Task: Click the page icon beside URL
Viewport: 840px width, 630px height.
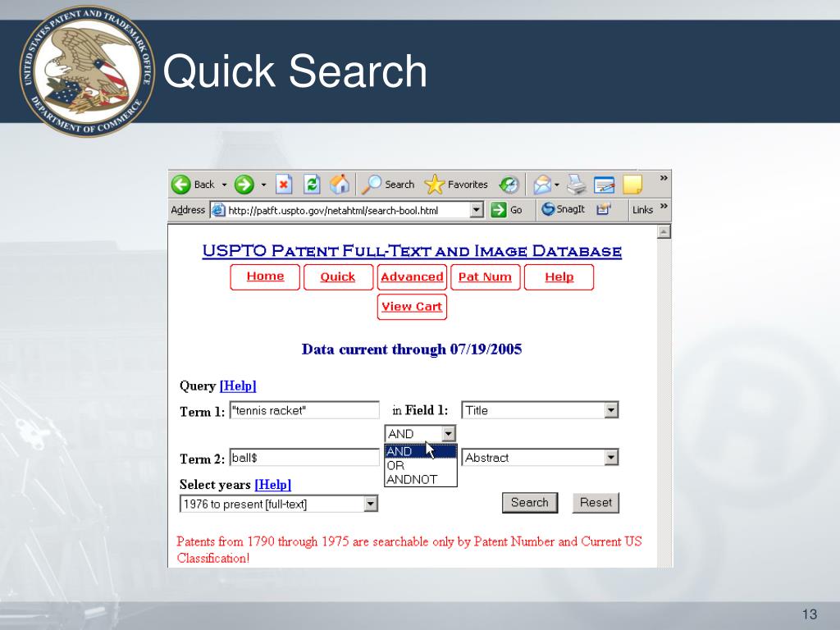Action: [218, 210]
